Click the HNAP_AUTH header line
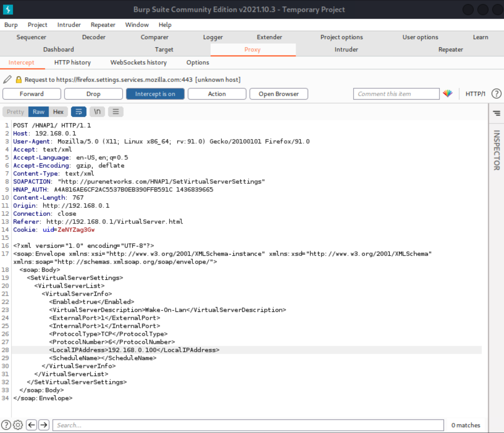504x433 pixels. point(113,189)
